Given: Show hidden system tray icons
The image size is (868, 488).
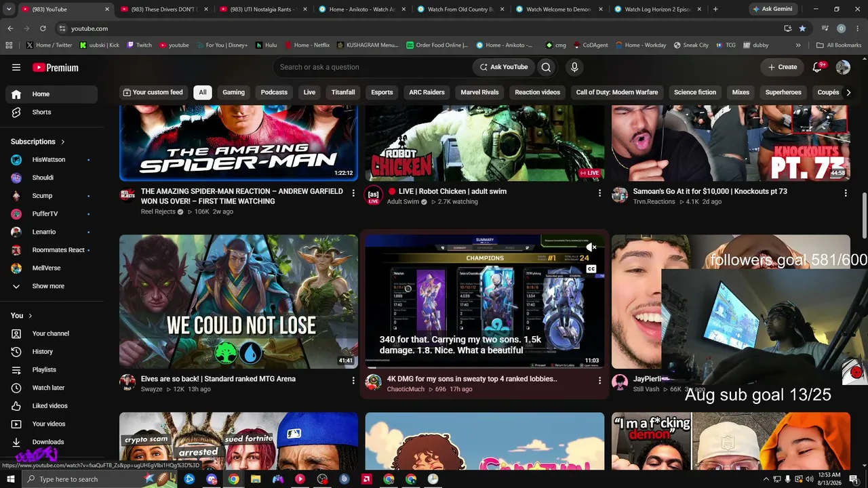Looking at the screenshot, I should point(766,479).
